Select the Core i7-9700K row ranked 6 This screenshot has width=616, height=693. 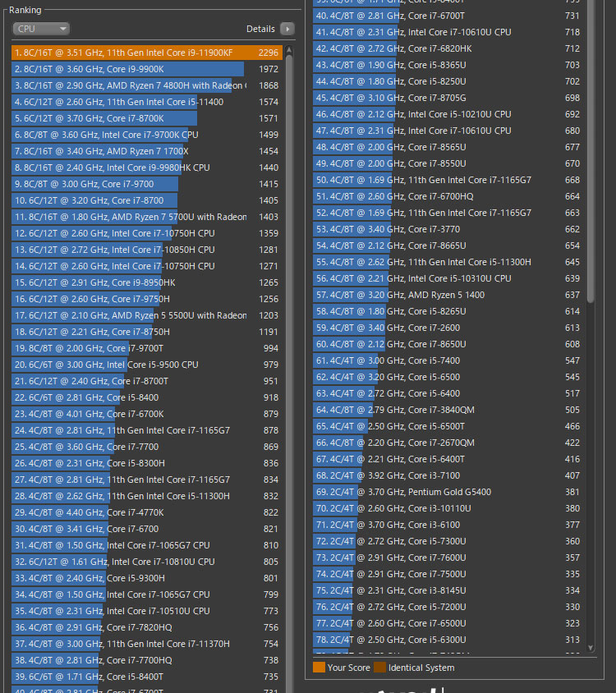(147, 135)
